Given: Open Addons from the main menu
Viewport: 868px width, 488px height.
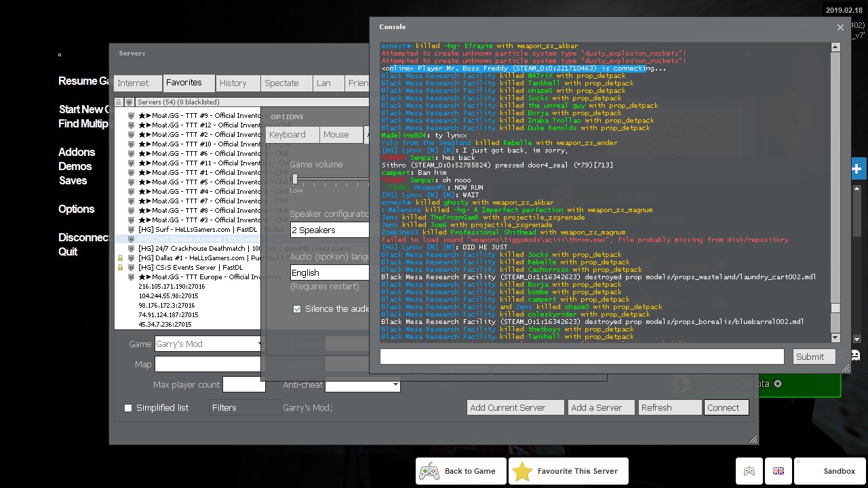Looking at the screenshot, I should tap(77, 152).
